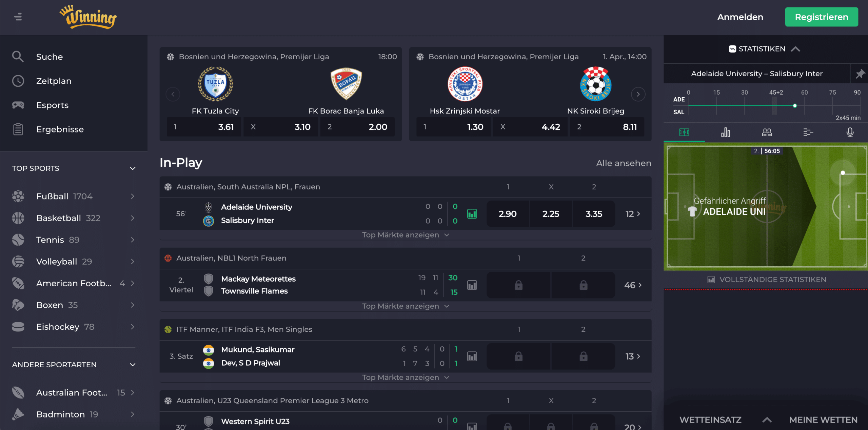Switch to bar chart statistics tab

pyautogui.click(x=726, y=132)
